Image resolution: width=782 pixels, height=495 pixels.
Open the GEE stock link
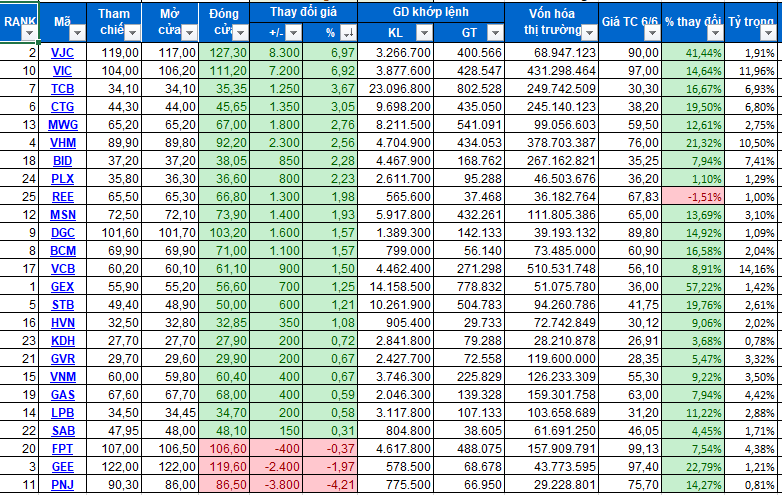tap(63, 467)
